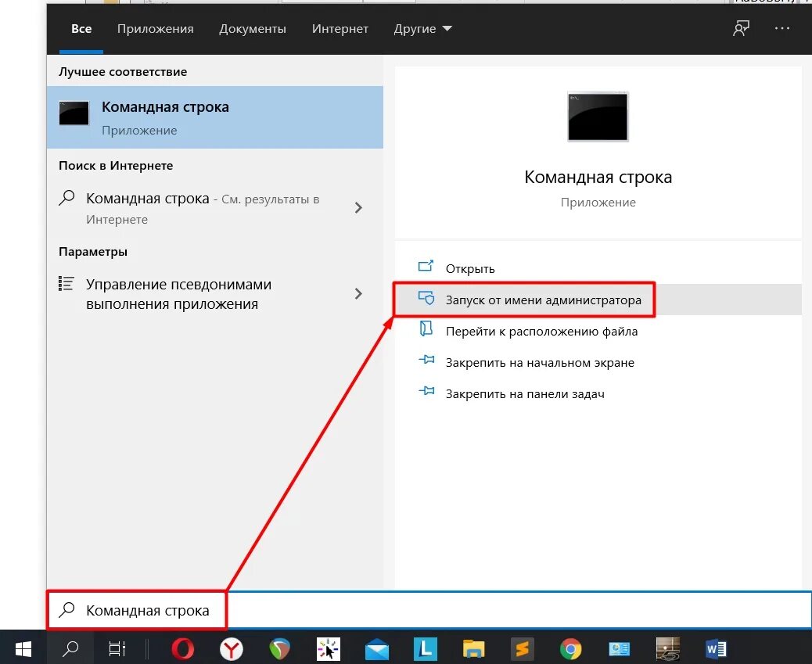Choose Перейти к расположению файла
812x664 pixels.
[x=598, y=332]
